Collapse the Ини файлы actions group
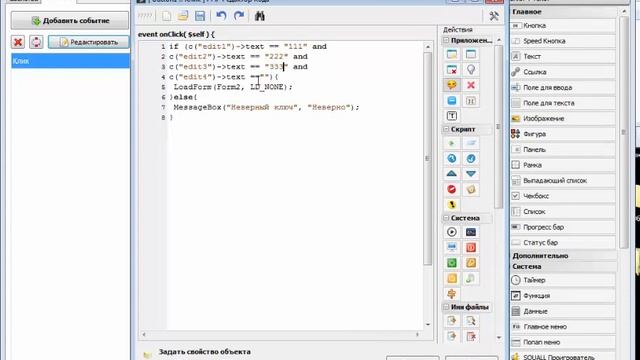 click(x=446, y=307)
